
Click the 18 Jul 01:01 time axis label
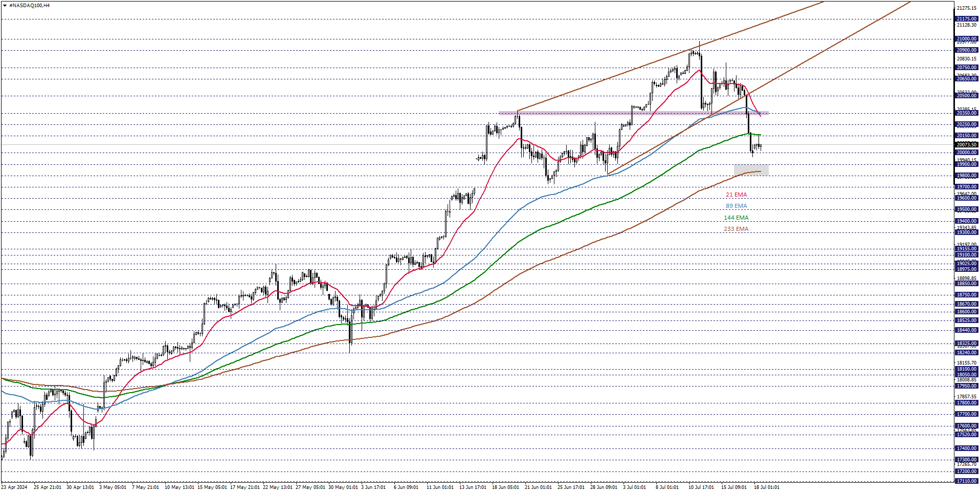click(767, 487)
